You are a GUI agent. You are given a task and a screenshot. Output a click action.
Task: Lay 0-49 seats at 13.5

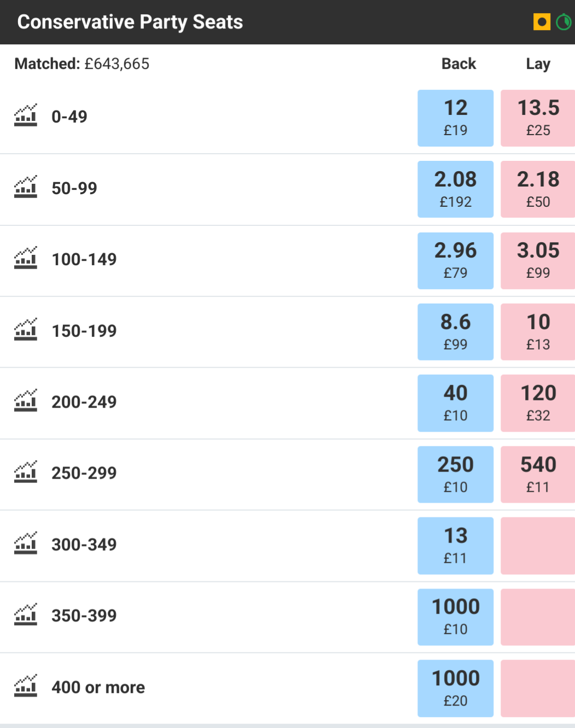pos(538,118)
